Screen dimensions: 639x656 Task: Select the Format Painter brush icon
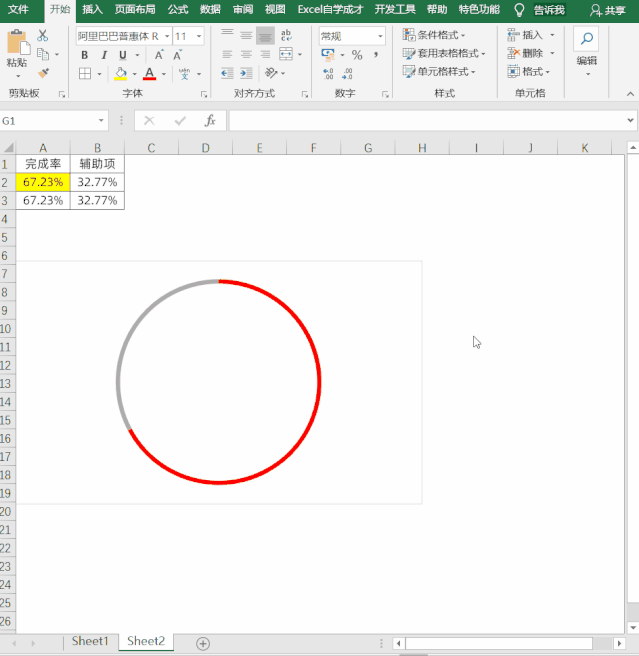[43, 73]
